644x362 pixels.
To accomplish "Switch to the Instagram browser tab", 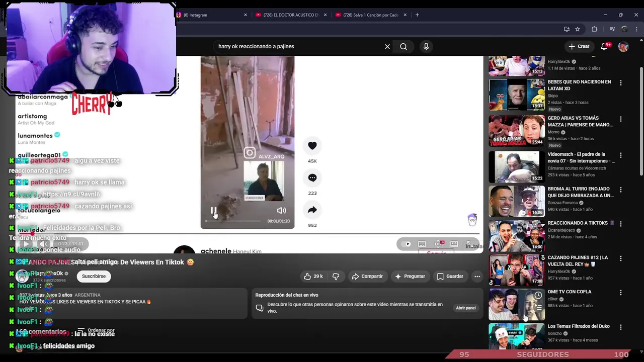I will (x=211, y=15).
